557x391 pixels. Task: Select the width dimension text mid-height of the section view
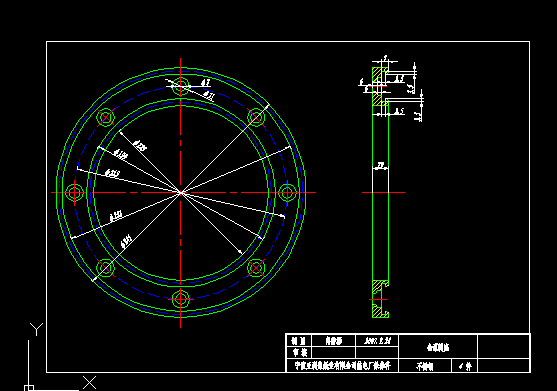tap(381, 165)
